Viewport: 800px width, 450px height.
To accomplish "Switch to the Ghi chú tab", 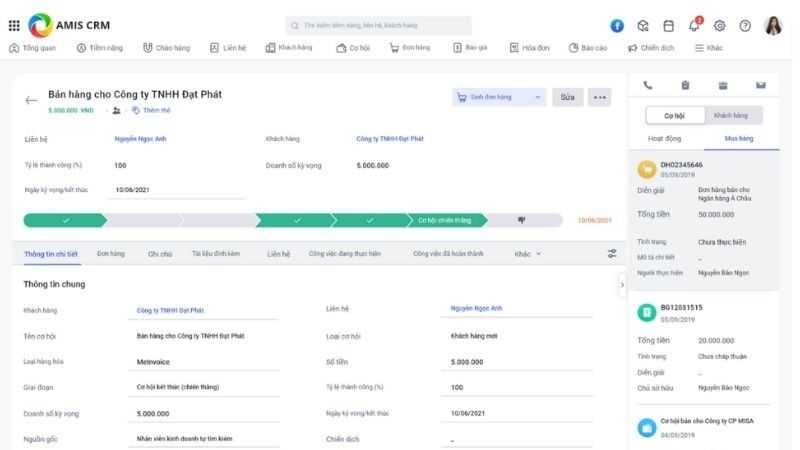I will pos(160,254).
